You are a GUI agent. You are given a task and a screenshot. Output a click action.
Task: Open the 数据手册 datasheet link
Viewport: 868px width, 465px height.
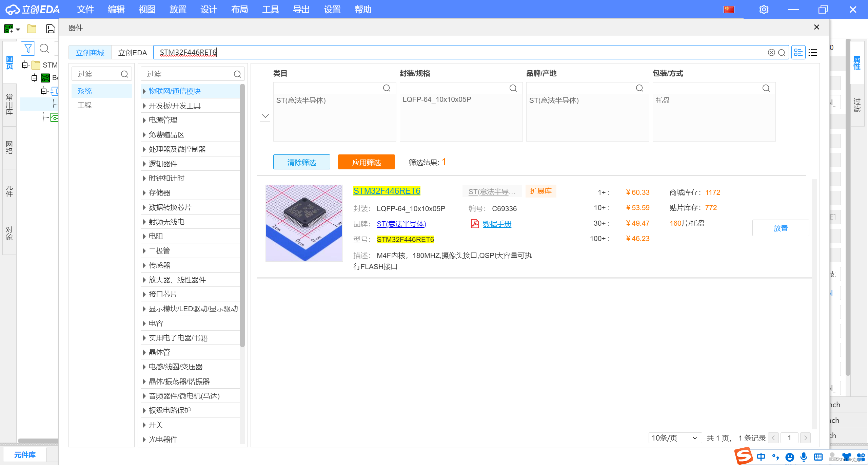coord(497,224)
